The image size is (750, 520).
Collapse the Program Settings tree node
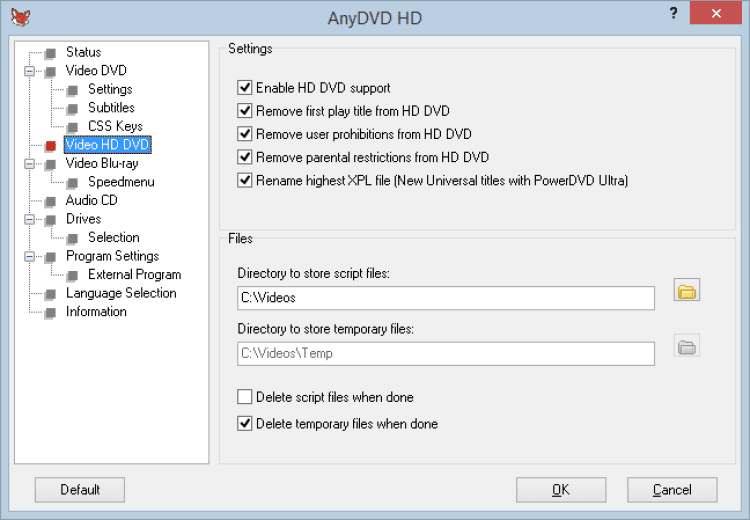pos(29,257)
